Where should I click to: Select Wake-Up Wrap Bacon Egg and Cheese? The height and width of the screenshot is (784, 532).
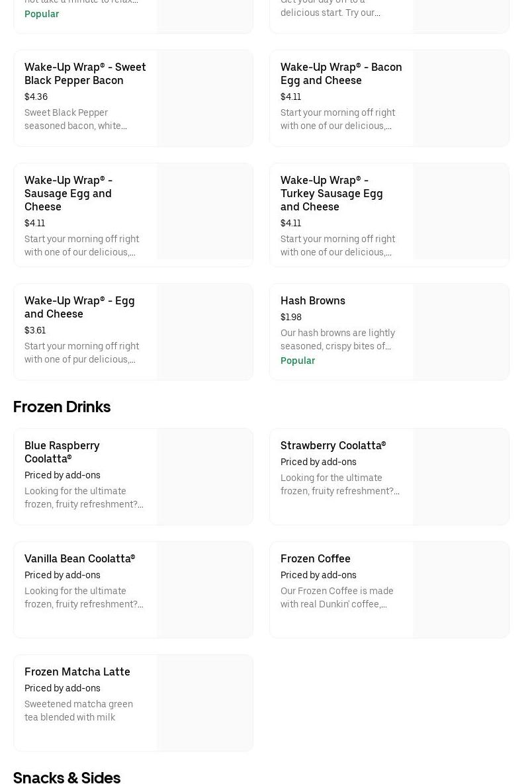click(341, 73)
